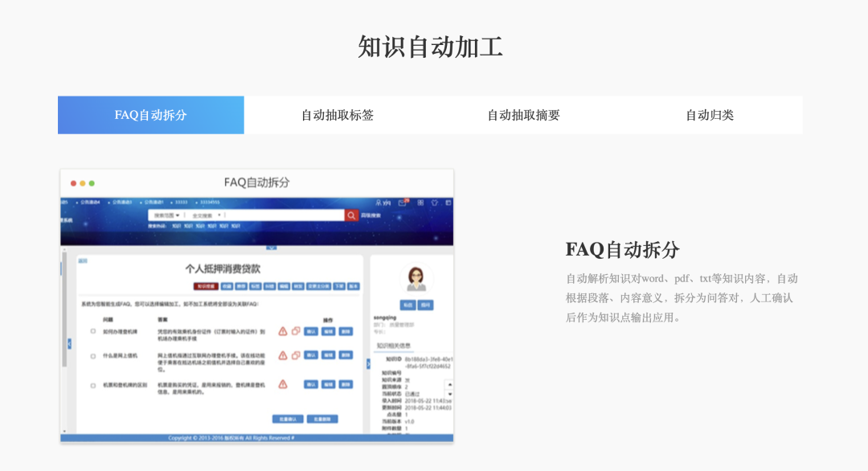Select the FAQ自动拆分 tab
This screenshot has height=471, width=868.
click(150, 115)
